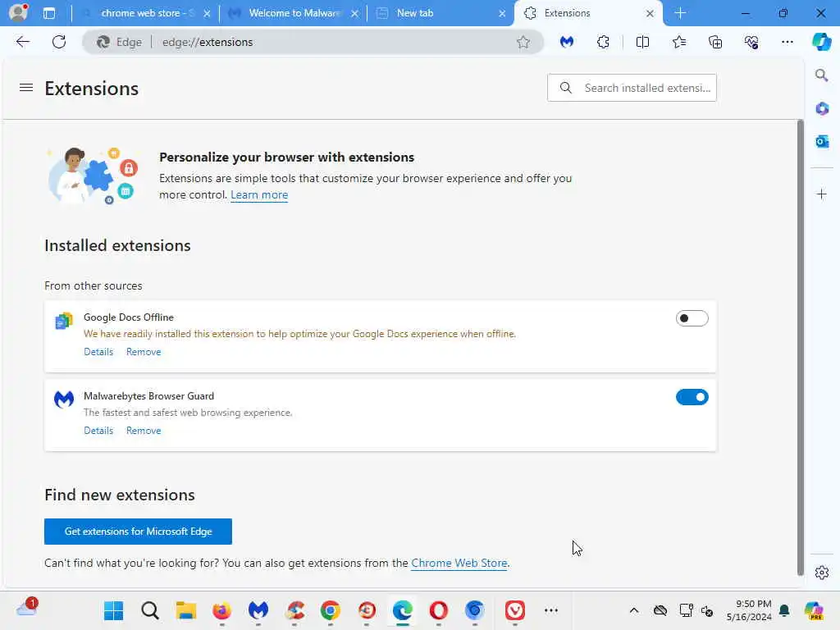This screenshot has height=630, width=840.
Task: Add this page to favorites with the star icon
Action: pos(523,42)
